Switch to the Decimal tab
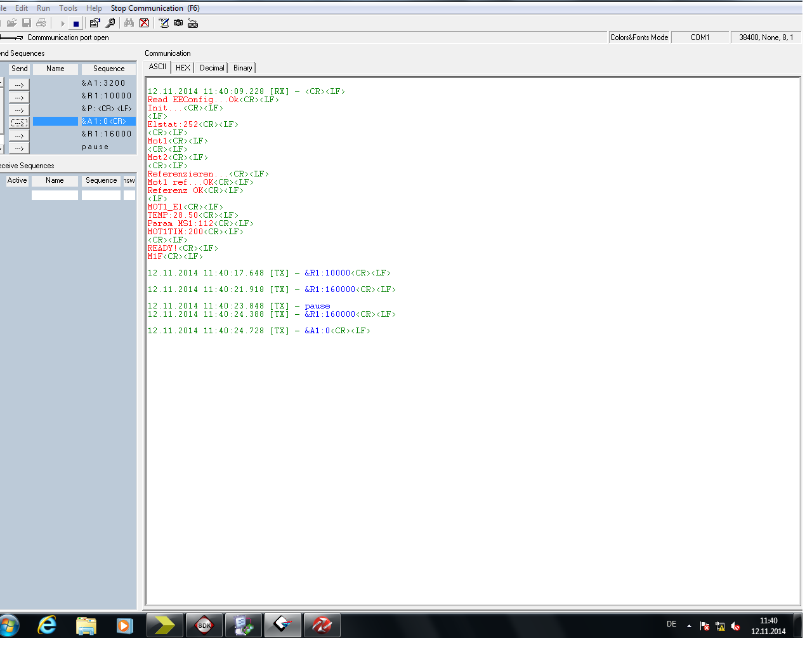The width and height of the screenshot is (812, 650). click(212, 68)
